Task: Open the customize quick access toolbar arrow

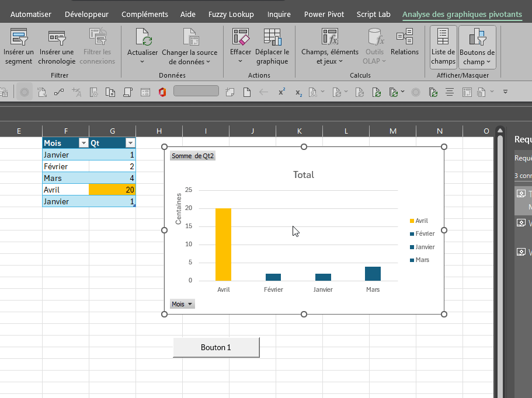Action: click(x=505, y=92)
